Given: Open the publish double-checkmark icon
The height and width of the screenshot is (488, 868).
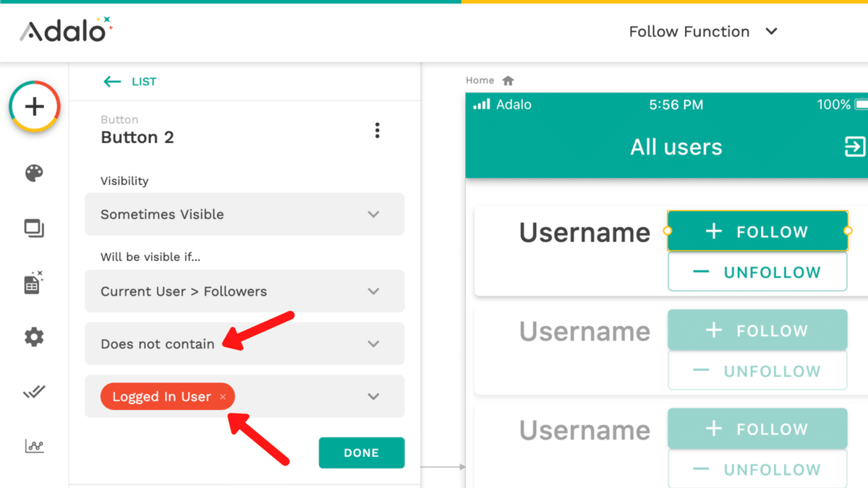Looking at the screenshot, I should pyautogui.click(x=34, y=392).
